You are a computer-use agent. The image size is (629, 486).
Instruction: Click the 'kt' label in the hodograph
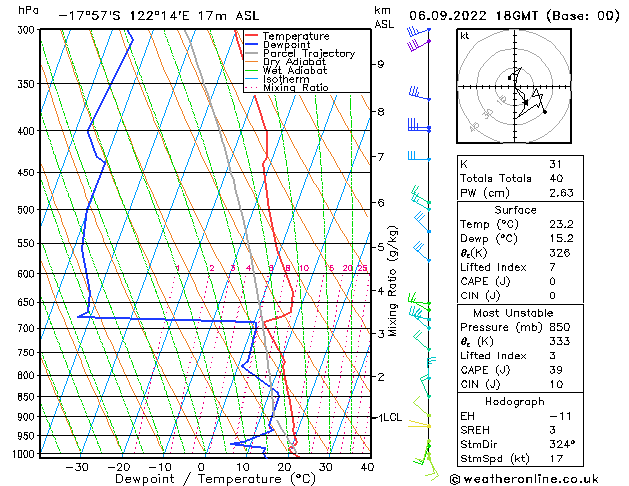pyautogui.click(x=464, y=36)
